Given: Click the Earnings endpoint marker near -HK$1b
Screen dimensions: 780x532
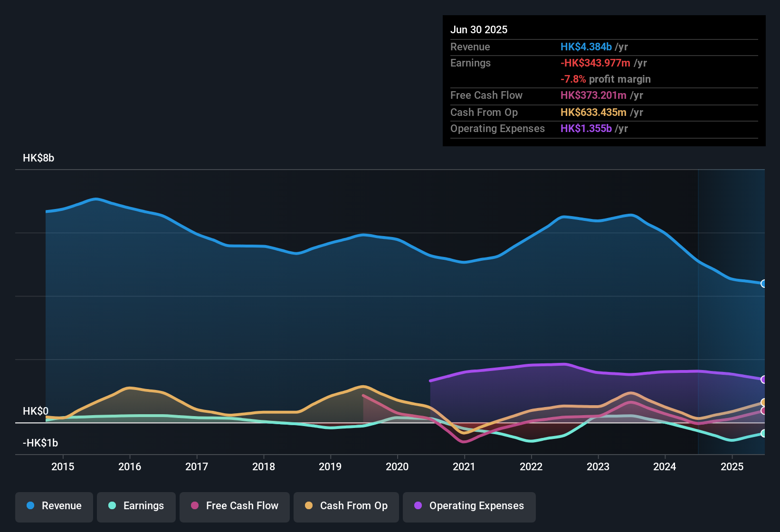Looking at the screenshot, I should coord(764,433).
